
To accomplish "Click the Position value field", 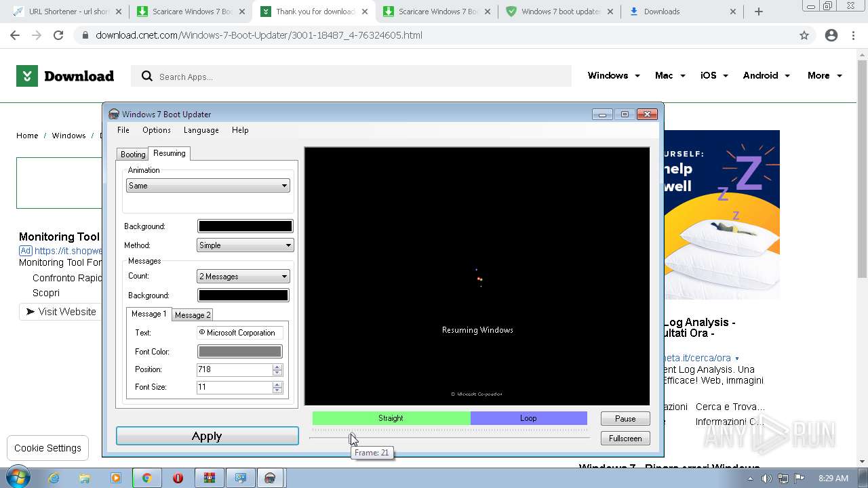I will click(x=234, y=369).
